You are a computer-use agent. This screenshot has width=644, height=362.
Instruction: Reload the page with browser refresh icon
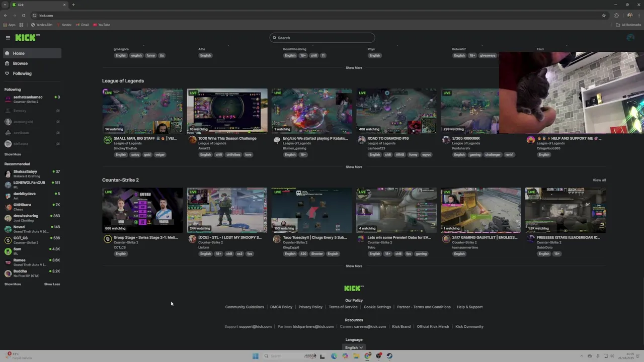click(x=23, y=16)
